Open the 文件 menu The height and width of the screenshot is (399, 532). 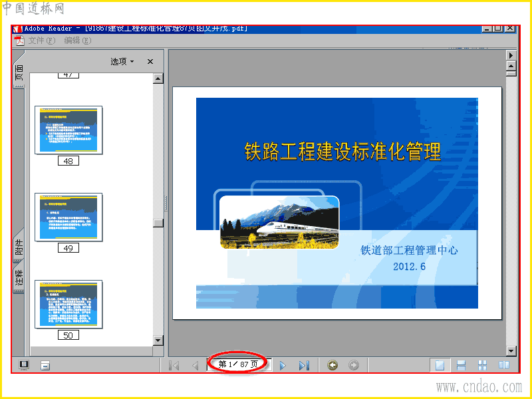(x=41, y=41)
